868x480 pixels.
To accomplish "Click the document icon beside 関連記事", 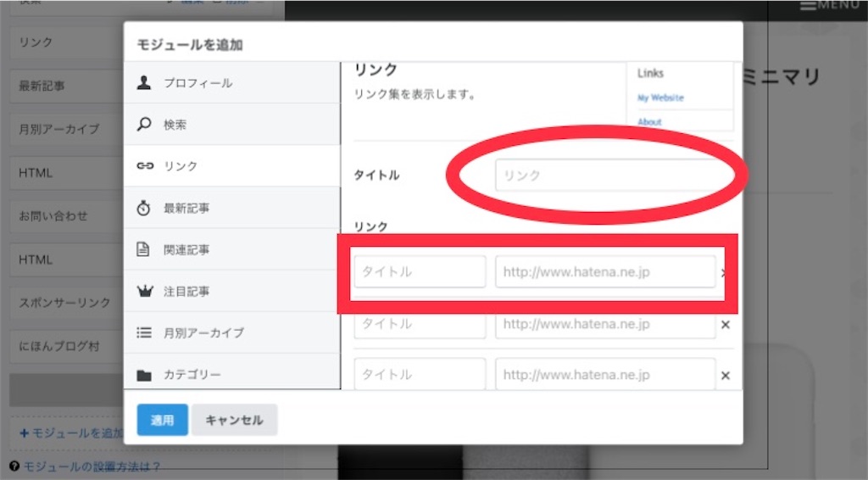I will (143, 249).
